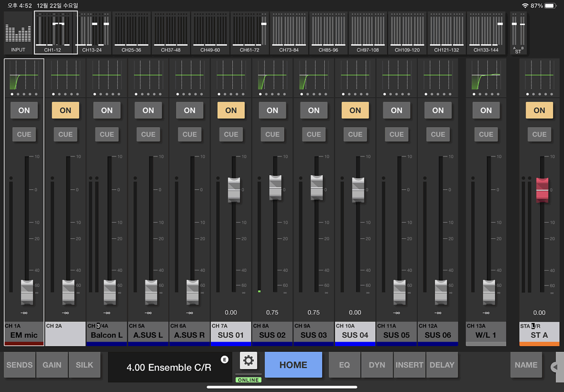Toggle ON for EM mic channel
Image resolution: width=564 pixels, height=392 pixels.
[24, 111]
